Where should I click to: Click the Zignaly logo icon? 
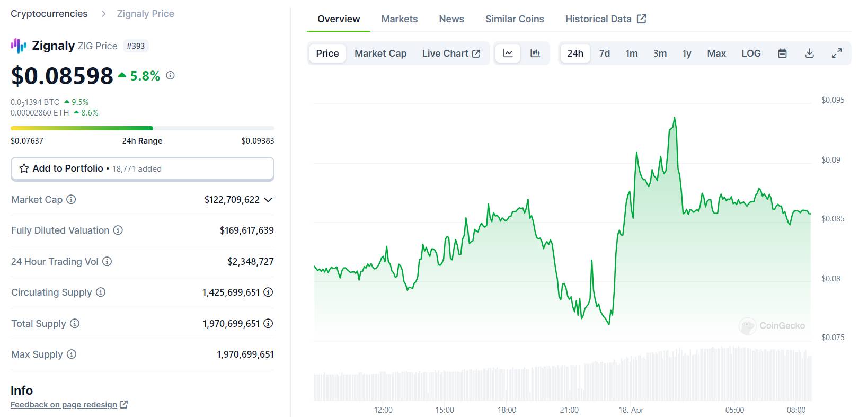19,46
